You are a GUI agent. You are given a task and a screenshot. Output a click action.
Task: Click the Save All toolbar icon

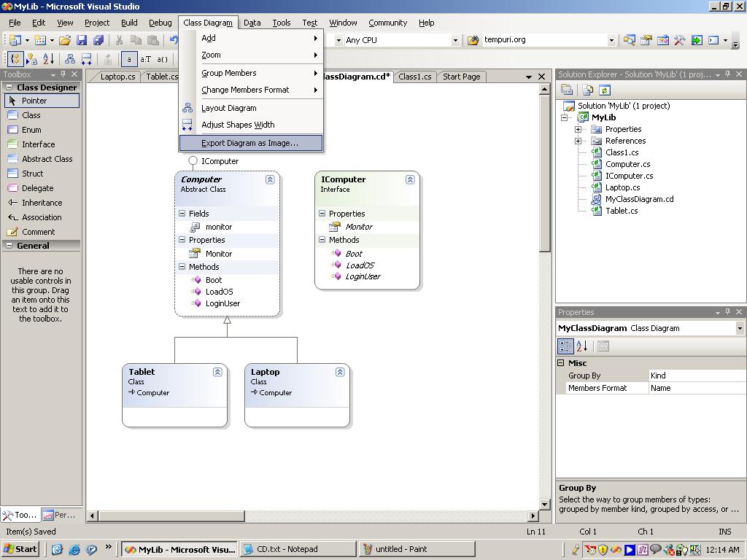point(98,41)
